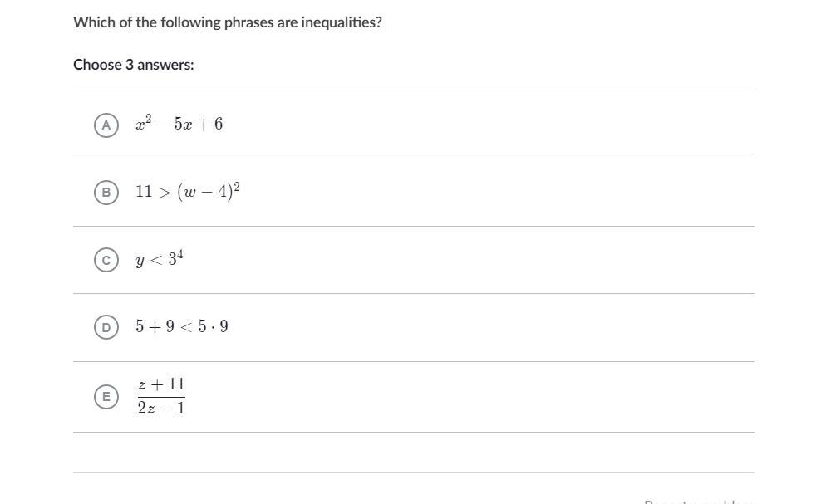The width and height of the screenshot is (836, 504).
Task: Select the circle icon labeled A
Action: click(x=106, y=125)
